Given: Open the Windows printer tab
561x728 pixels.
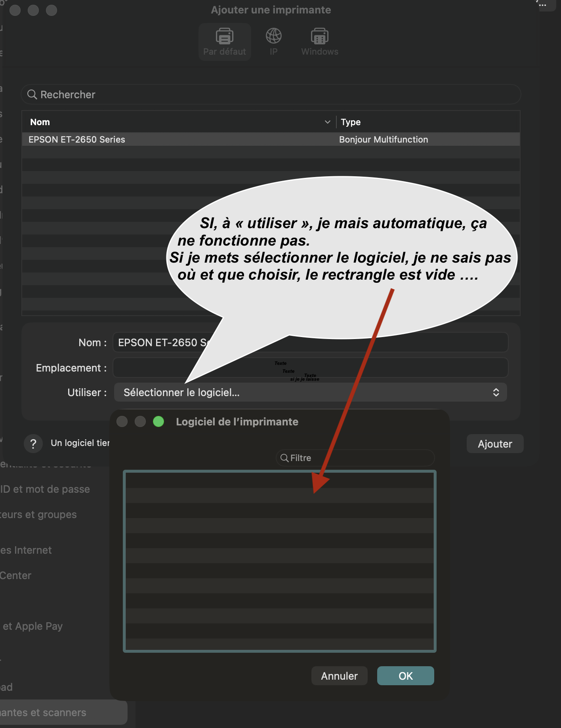Looking at the screenshot, I should [320, 42].
